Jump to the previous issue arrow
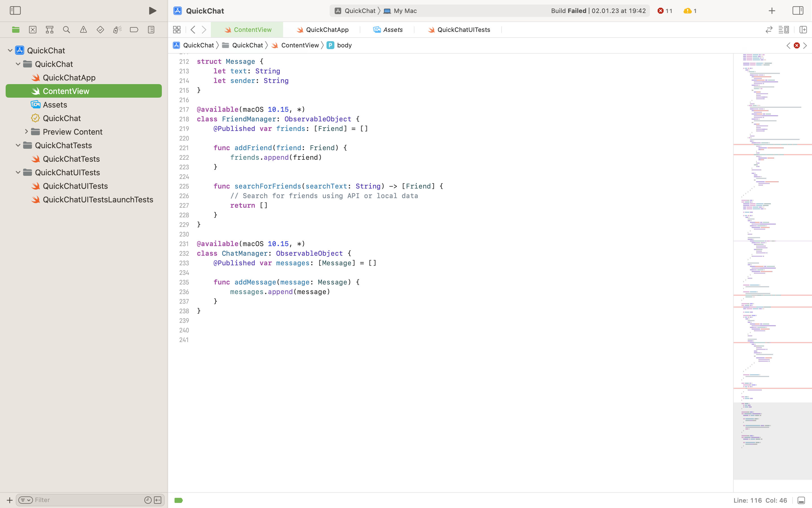 pos(788,45)
